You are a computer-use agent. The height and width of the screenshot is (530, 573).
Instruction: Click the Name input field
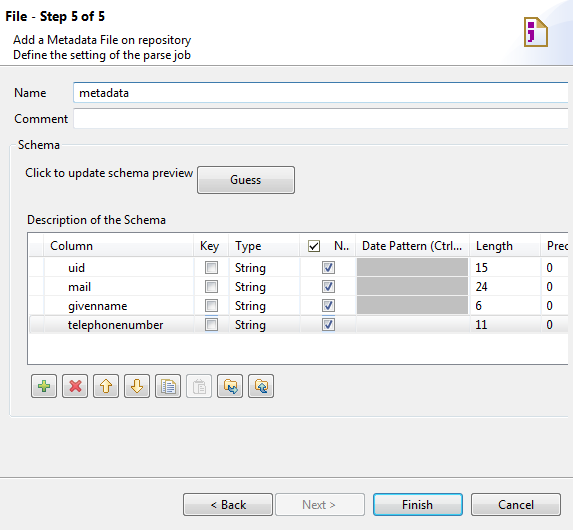[320, 93]
